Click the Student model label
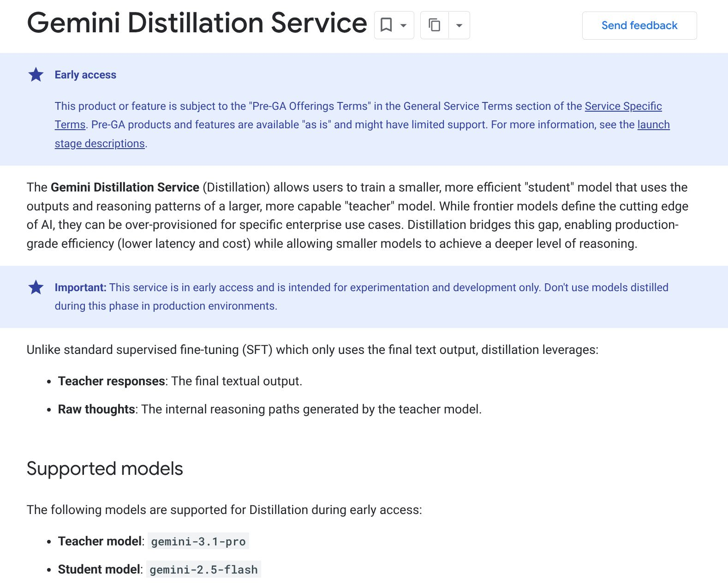The height and width of the screenshot is (586, 728). (99, 569)
